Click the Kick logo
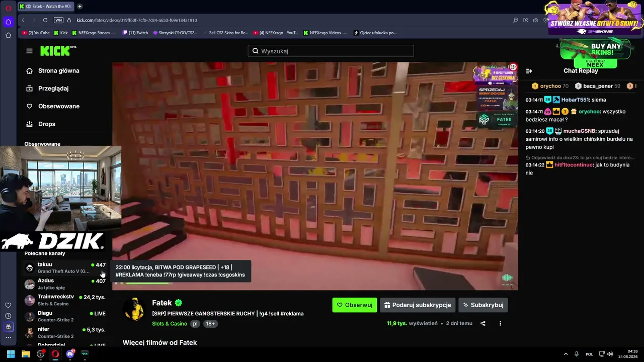This screenshot has width=644, height=362. 58,51
